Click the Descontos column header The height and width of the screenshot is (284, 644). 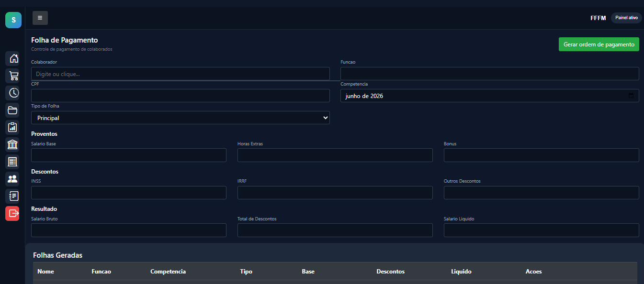(391, 272)
